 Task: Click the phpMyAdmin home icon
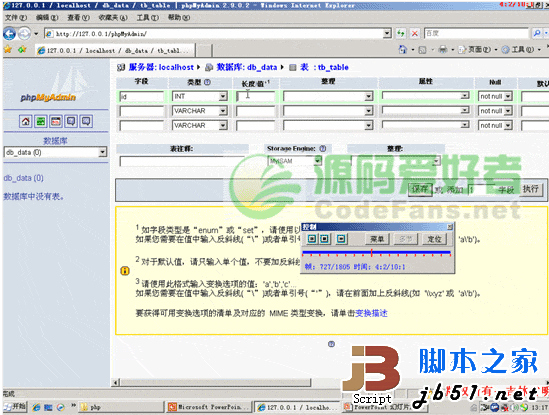coord(26,122)
